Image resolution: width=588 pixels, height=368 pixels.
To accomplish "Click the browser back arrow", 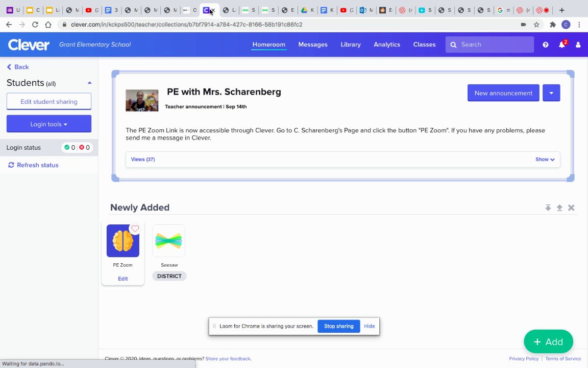I will click(x=9, y=25).
